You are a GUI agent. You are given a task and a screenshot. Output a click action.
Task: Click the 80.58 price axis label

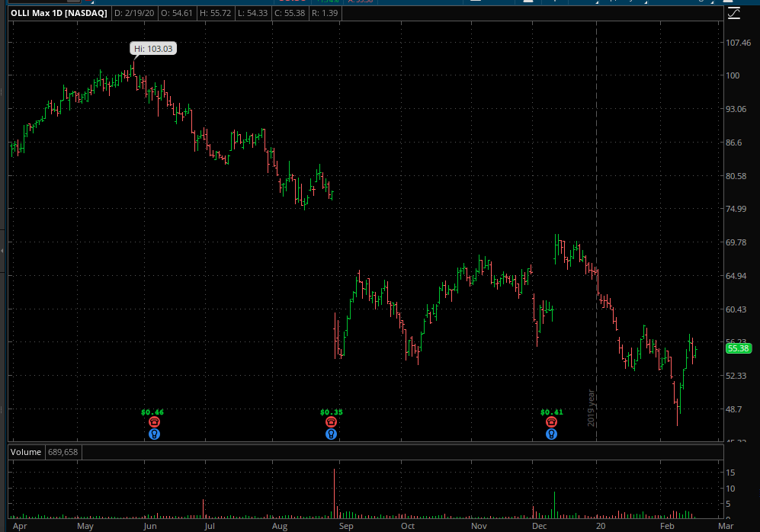736,176
